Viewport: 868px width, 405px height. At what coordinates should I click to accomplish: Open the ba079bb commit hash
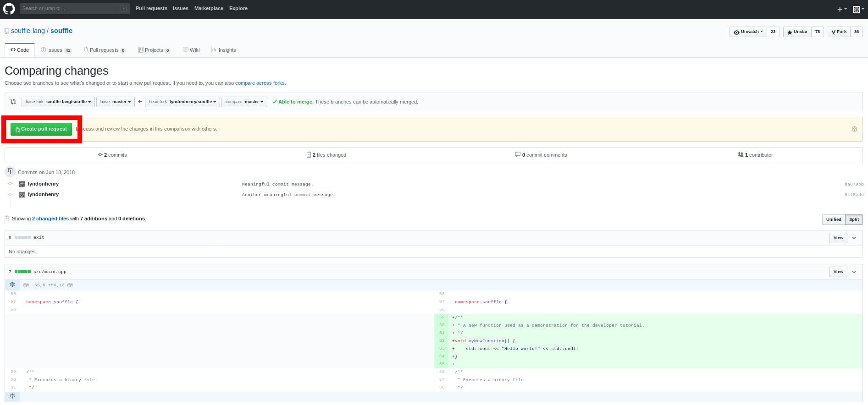pyautogui.click(x=854, y=184)
